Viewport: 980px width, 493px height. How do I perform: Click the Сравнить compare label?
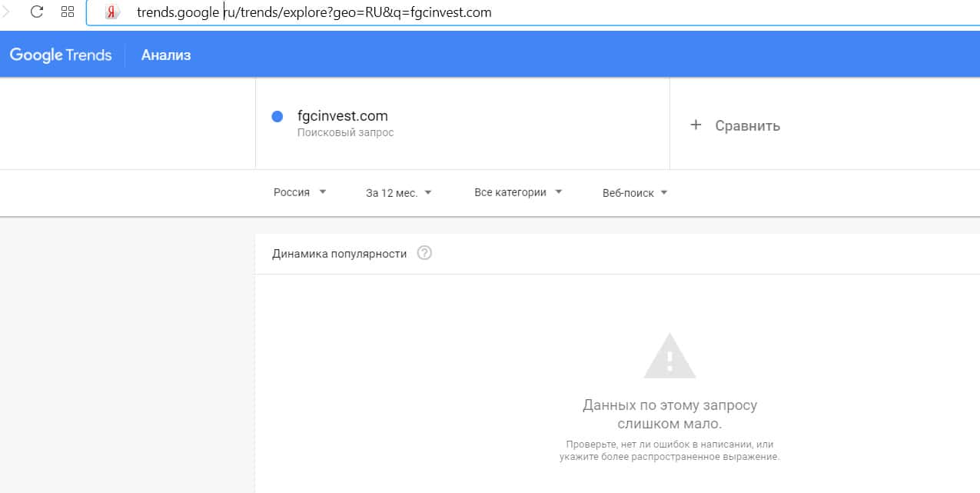(747, 125)
